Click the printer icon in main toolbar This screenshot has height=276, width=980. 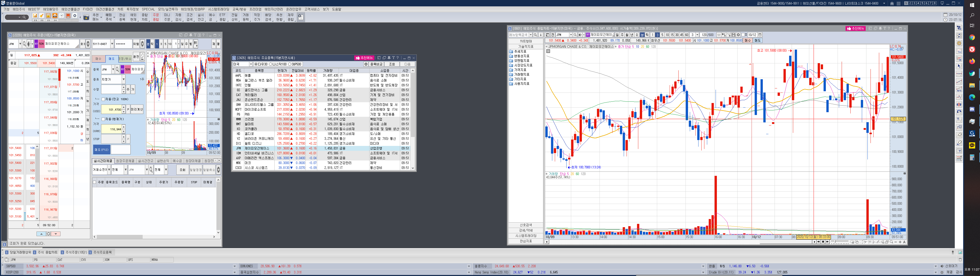[x=55, y=16]
